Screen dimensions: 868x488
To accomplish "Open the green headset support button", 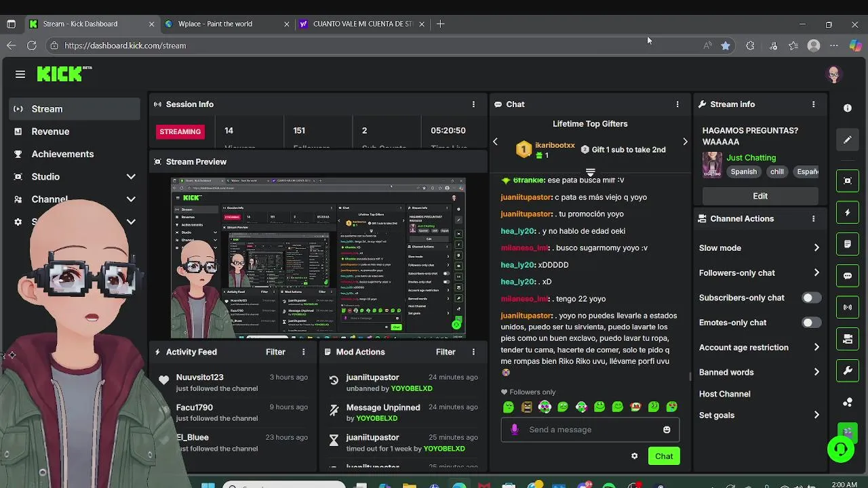I will coord(840,449).
